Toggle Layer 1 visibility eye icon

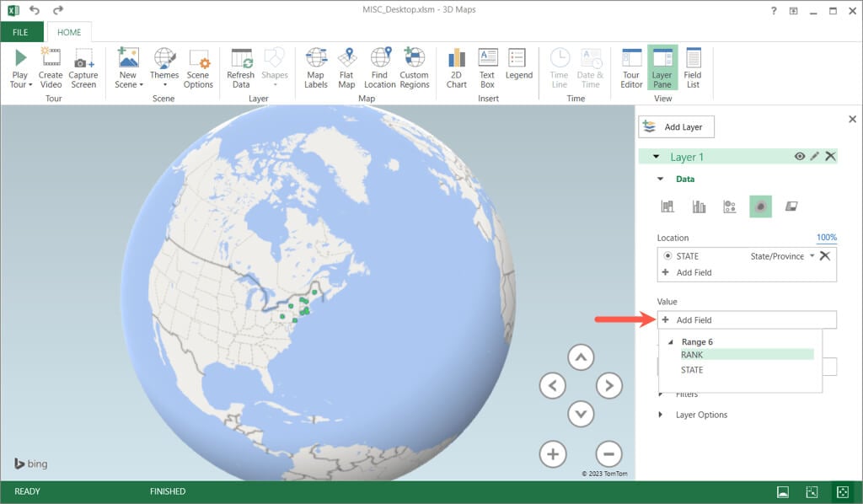(x=799, y=157)
